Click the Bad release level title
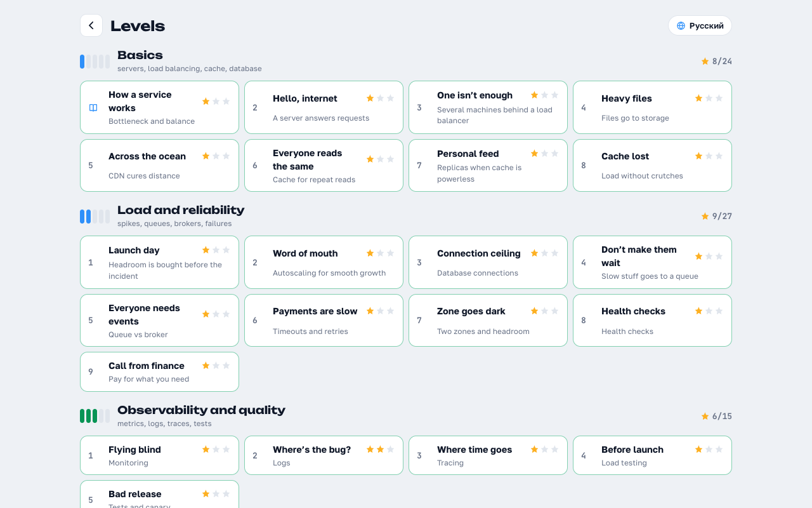This screenshot has width=812, height=508. (x=135, y=494)
